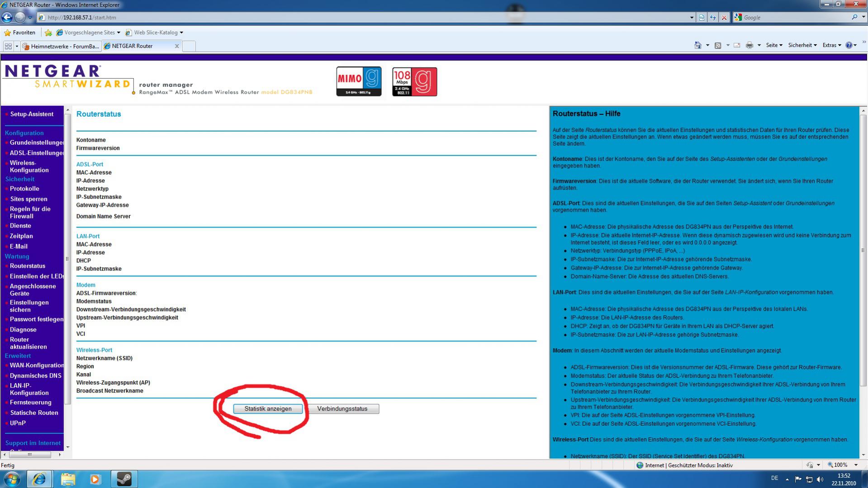The width and height of the screenshot is (868, 488).
Task: Expand Web Slice-Katalog dropdown
Action: tap(181, 33)
